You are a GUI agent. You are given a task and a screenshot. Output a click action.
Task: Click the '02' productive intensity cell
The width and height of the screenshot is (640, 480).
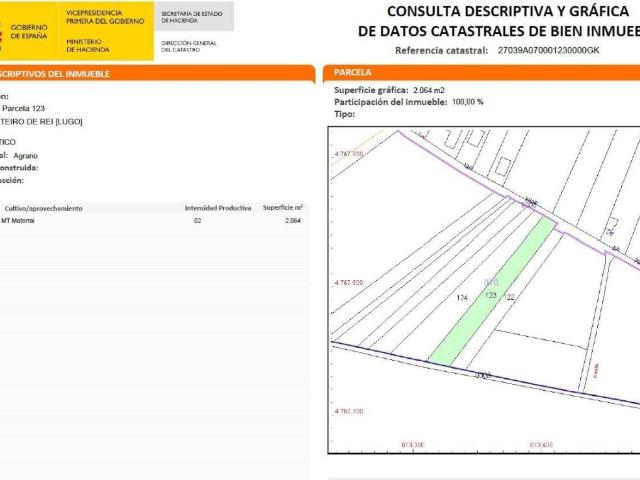(x=198, y=221)
